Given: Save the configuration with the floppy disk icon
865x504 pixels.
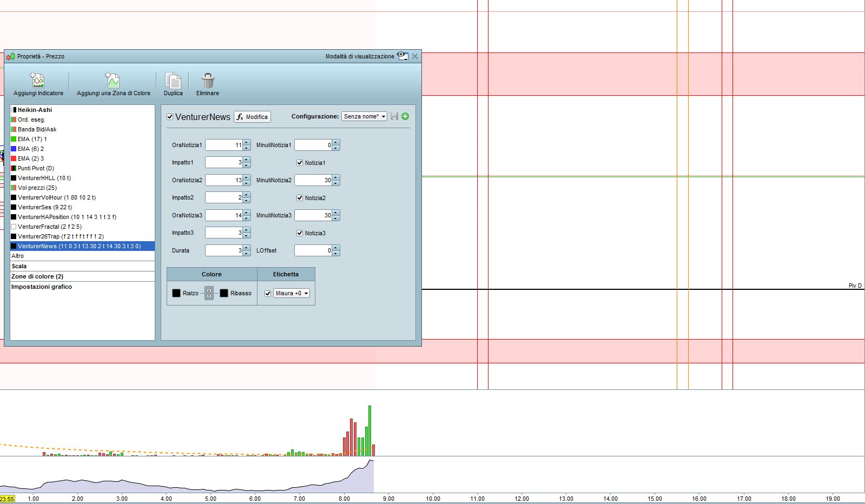Looking at the screenshot, I should pyautogui.click(x=394, y=117).
